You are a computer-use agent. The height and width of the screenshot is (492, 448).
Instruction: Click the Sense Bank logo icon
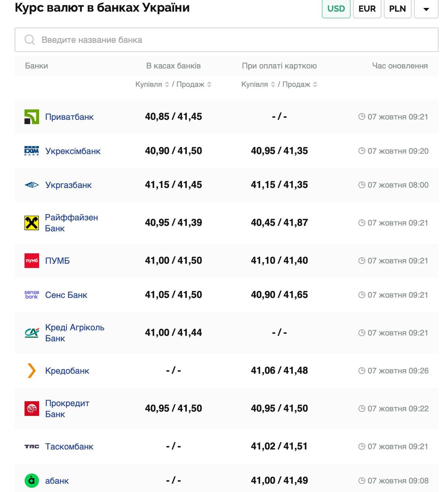[32, 295]
